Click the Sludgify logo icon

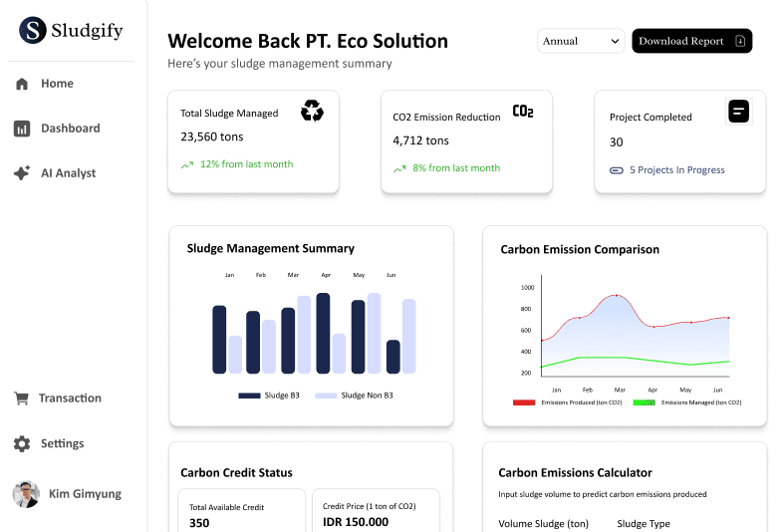(x=33, y=30)
